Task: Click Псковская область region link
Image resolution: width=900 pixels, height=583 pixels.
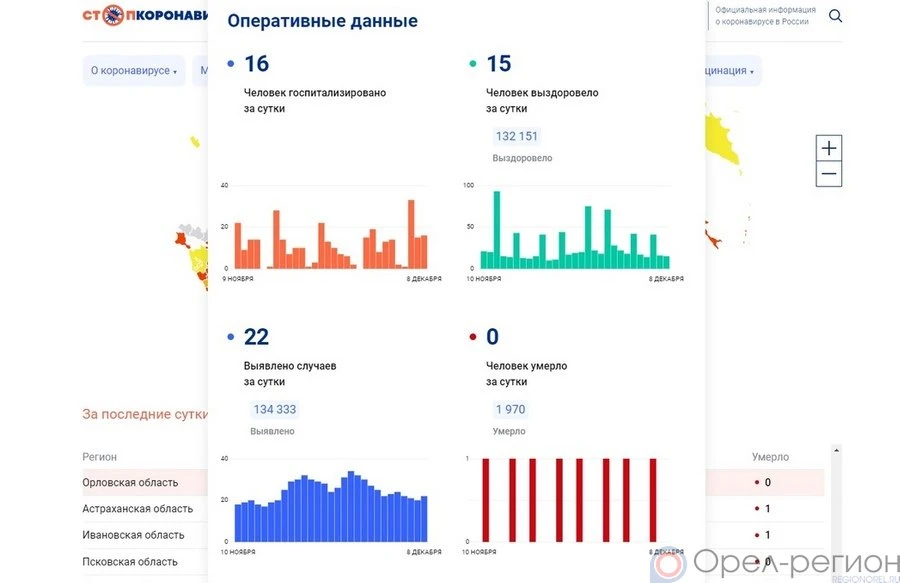Action: 130,561
